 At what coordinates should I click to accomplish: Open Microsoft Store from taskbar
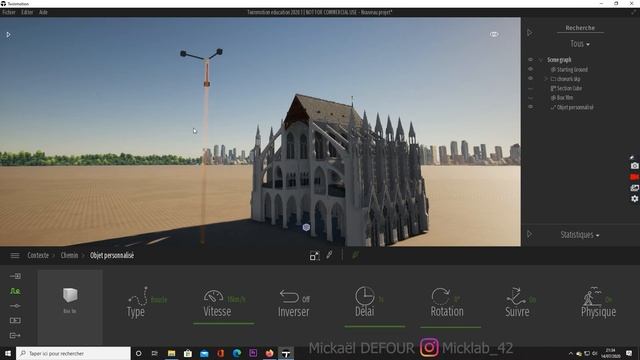tap(188, 353)
